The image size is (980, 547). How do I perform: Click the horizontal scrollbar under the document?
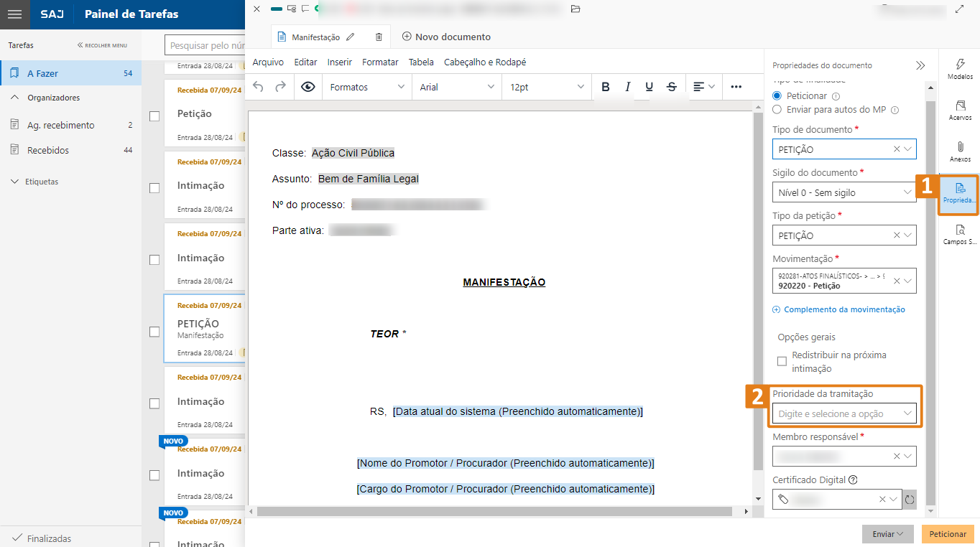tap(496, 512)
